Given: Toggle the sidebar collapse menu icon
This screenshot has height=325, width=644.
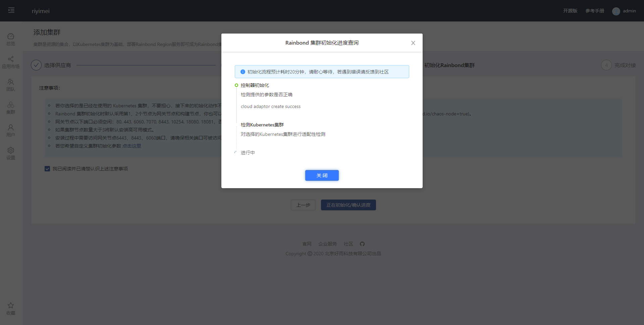Looking at the screenshot, I should (x=11, y=10).
